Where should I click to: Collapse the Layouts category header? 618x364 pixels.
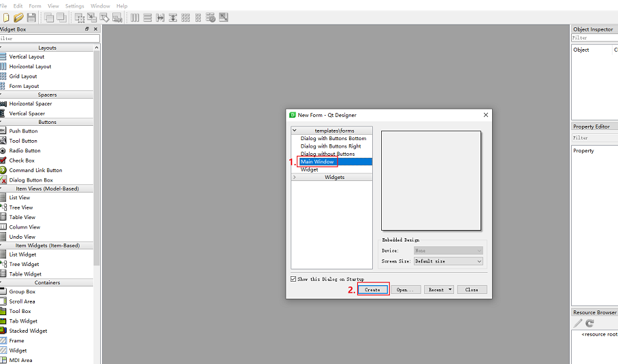coord(47,48)
